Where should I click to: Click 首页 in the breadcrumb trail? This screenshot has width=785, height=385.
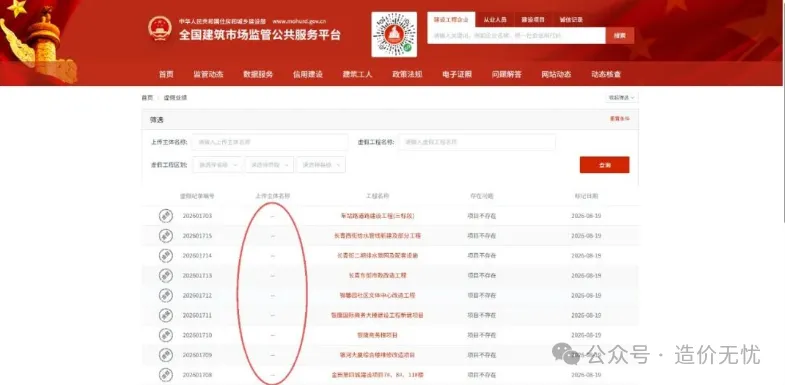coord(147,98)
